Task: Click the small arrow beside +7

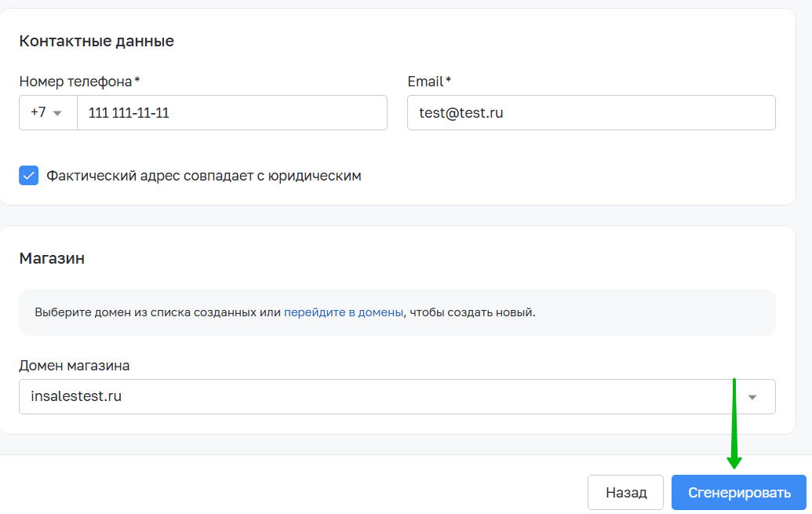Action: click(x=57, y=113)
